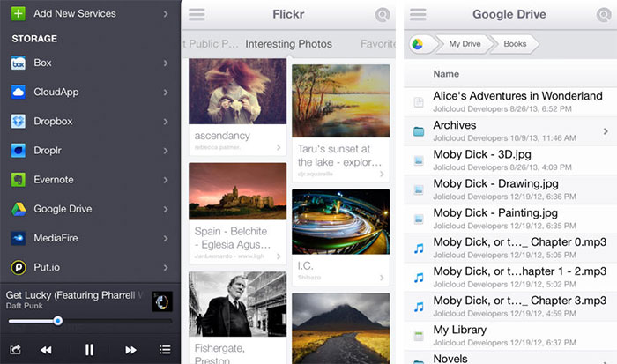
Task: Open the Archives folder chevron
Action: pyautogui.click(x=606, y=131)
